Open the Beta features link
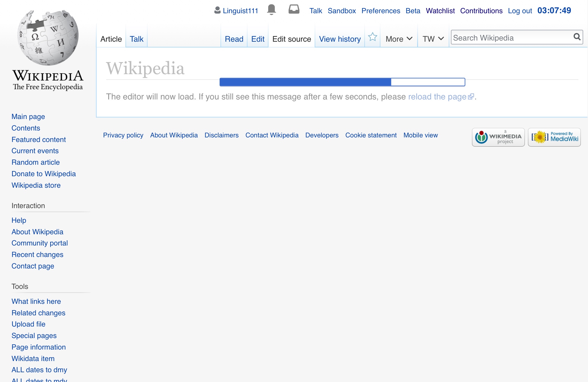Screen dimensions: 588x382 pos(413,11)
